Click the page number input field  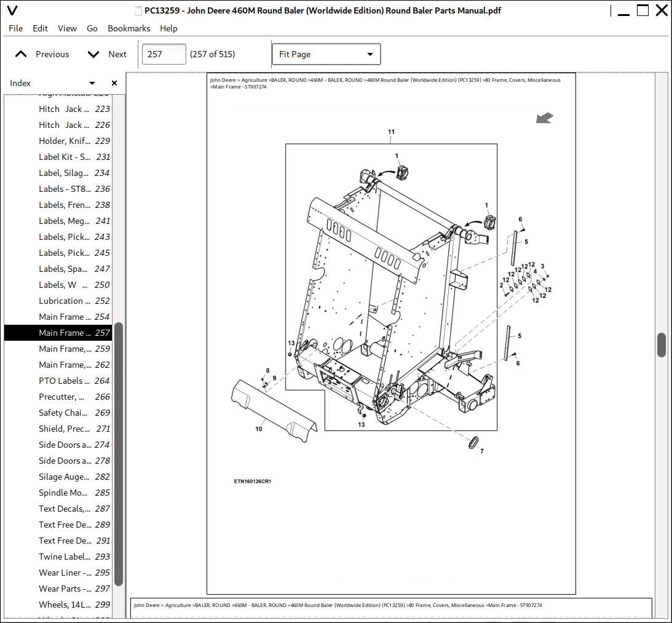click(164, 55)
